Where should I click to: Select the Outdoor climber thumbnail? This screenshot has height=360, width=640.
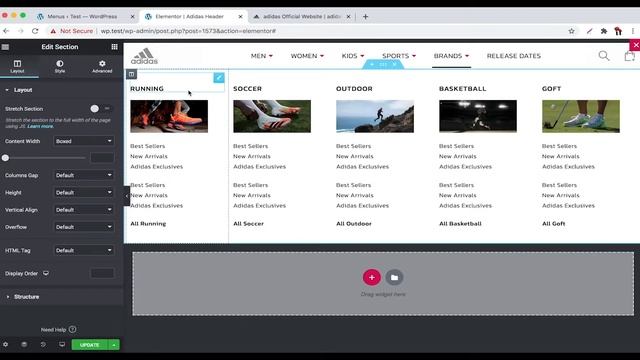(x=375, y=116)
